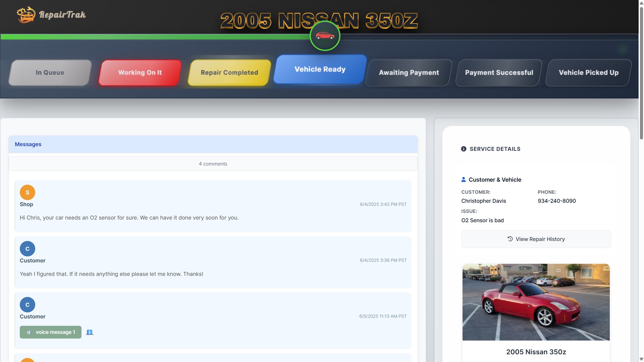This screenshot has width=644, height=362.
Task: Click the scrollbar down arrow at bottom right
Action: (x=641, y=358)
